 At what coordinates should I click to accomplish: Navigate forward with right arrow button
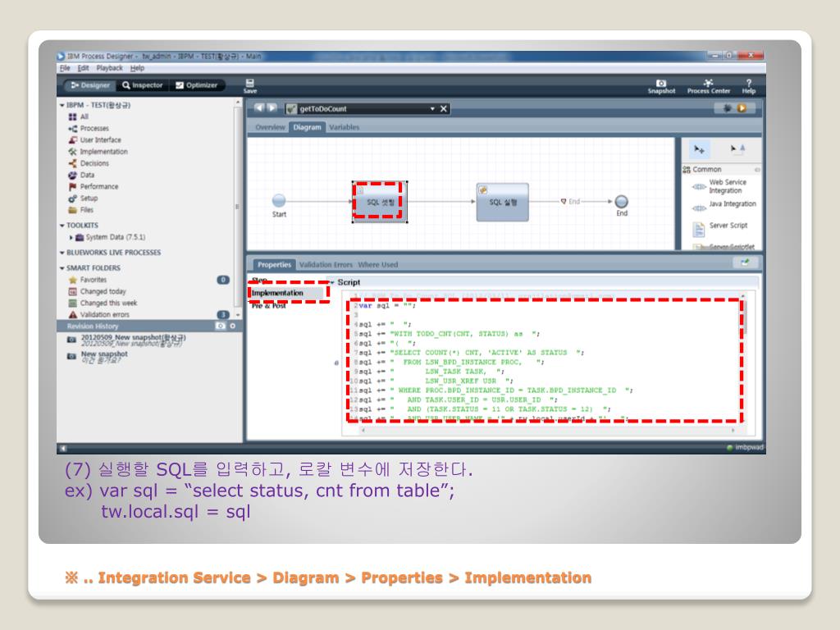[x=272, y=108]
